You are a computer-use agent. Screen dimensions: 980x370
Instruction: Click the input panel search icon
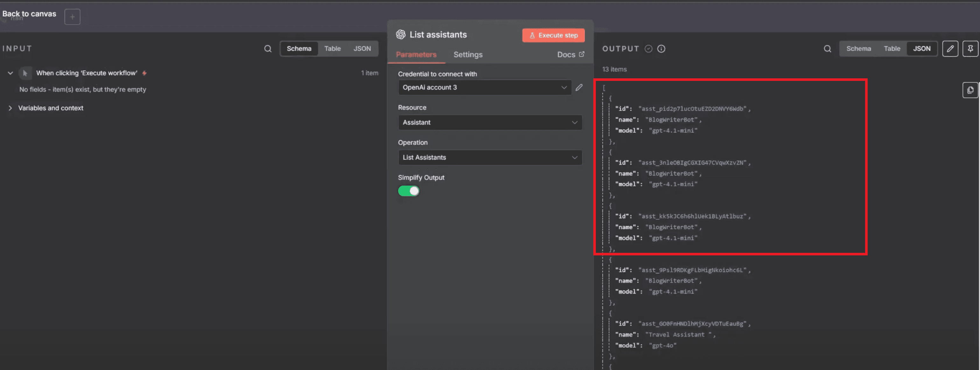[x=268, y=49]
